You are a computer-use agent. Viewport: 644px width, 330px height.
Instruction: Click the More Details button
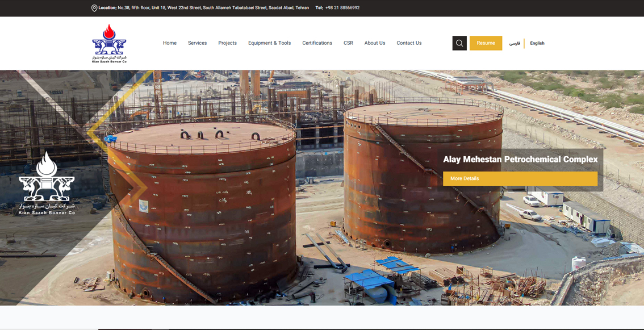520,178
